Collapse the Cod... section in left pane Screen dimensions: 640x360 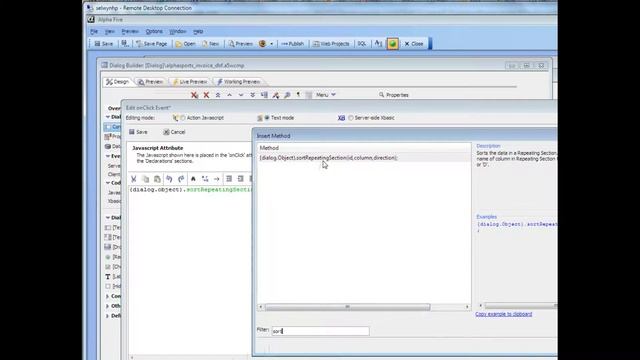point(108,183)
